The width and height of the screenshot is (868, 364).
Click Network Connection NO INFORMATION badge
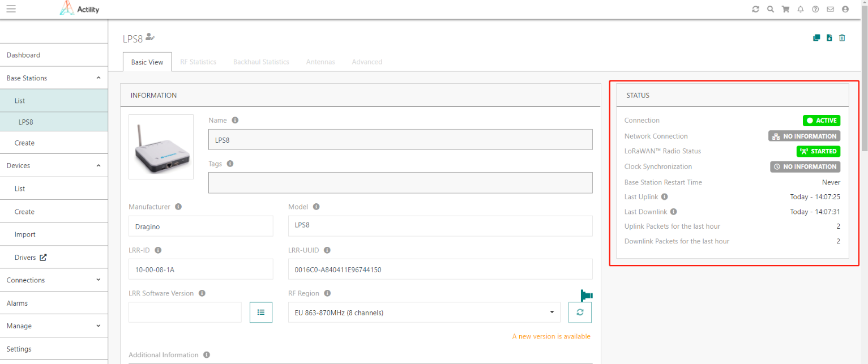tap(804, 136)
